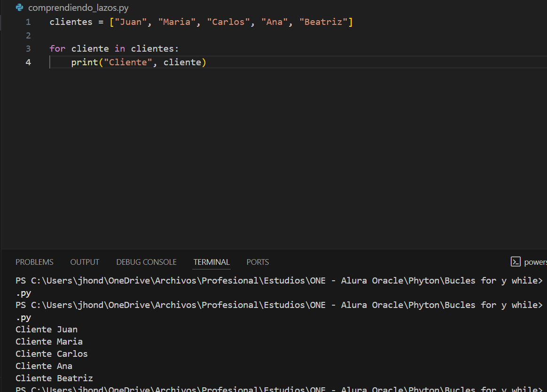
Task: Click the "Beatriz" string in the list
Action: click(x=323, y=22)
